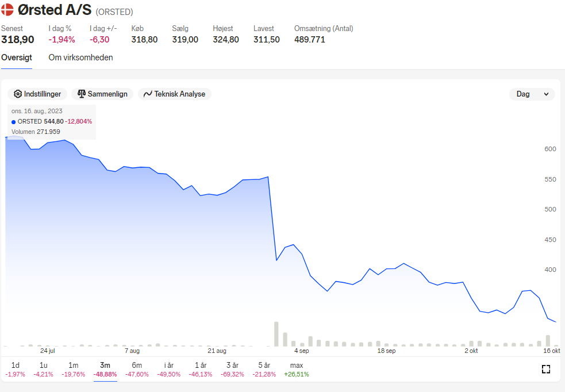
Task: Click the 4 sep axis label
Action: [x=302, y=351]
